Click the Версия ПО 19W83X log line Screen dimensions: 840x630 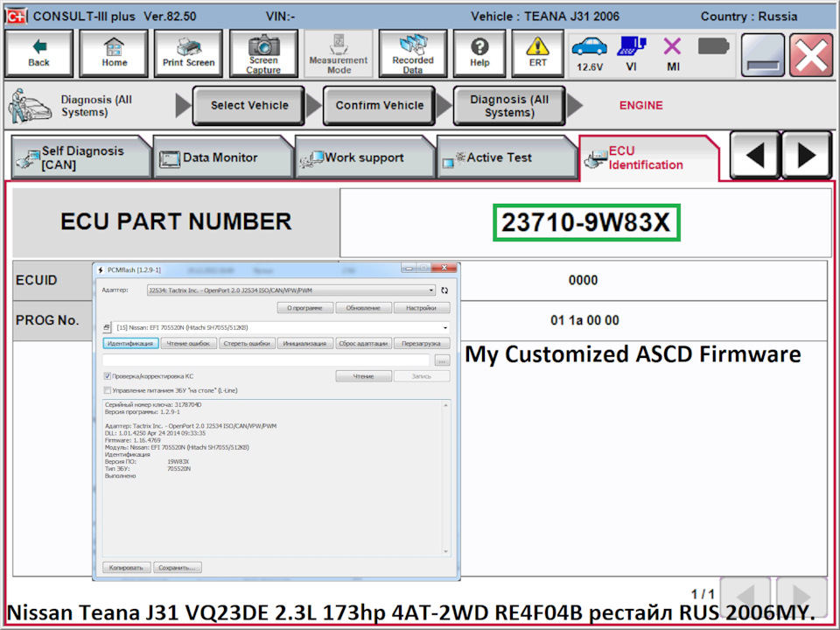point(147,461)
